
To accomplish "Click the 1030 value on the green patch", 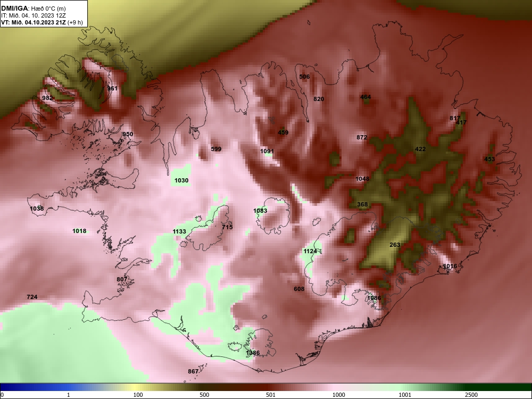I will (x=181, y=180).
